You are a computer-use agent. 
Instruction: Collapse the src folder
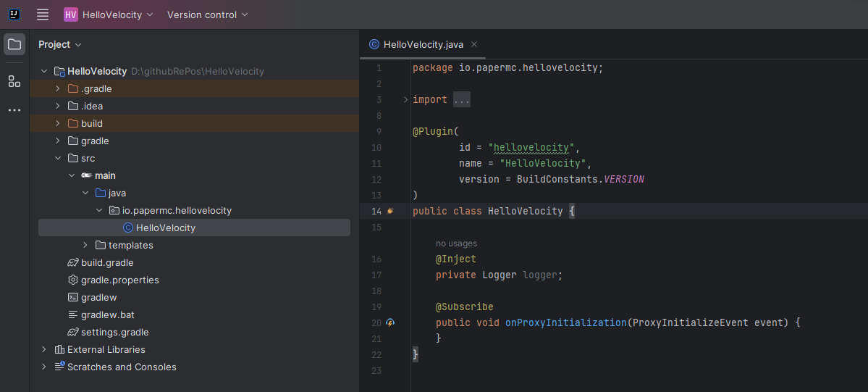pyautogui.click(x=58, y=158)
